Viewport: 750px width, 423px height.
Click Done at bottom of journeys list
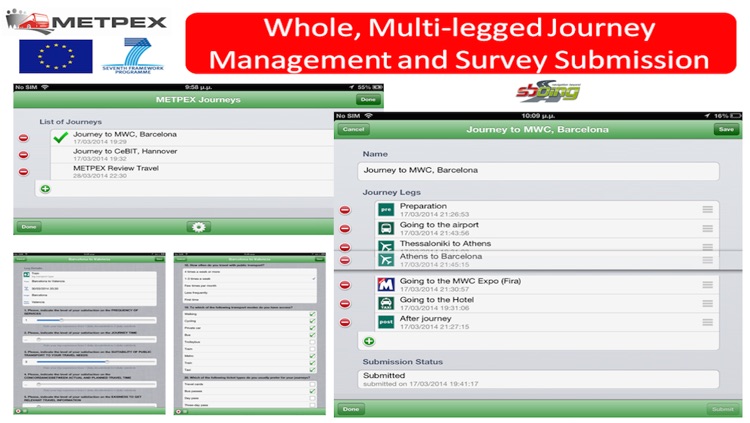29,227
